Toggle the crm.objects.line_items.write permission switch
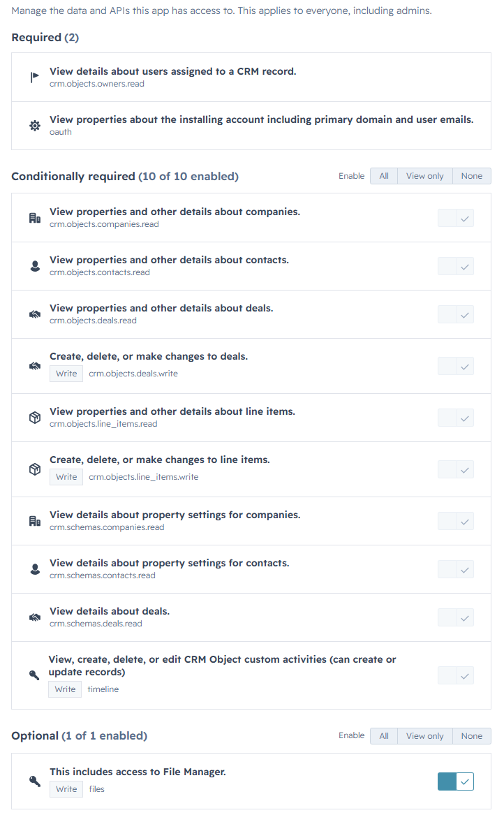504x815 pixels. click(456, 470)
